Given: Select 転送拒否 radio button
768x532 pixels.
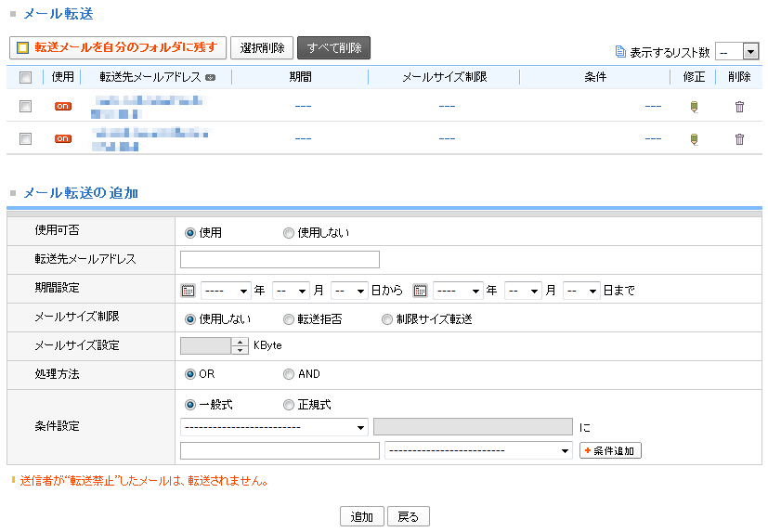Looking at the screenshot, I should pyautogui.click(x=289, y=319).
